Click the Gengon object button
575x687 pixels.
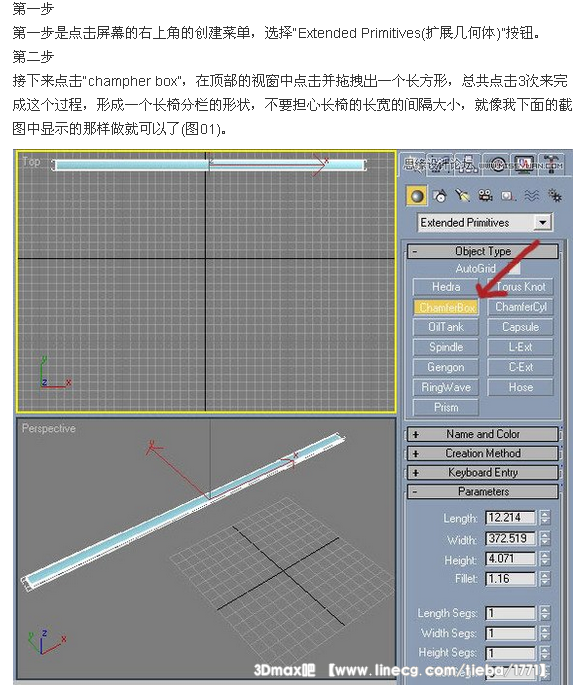click(x=446, y=368)
